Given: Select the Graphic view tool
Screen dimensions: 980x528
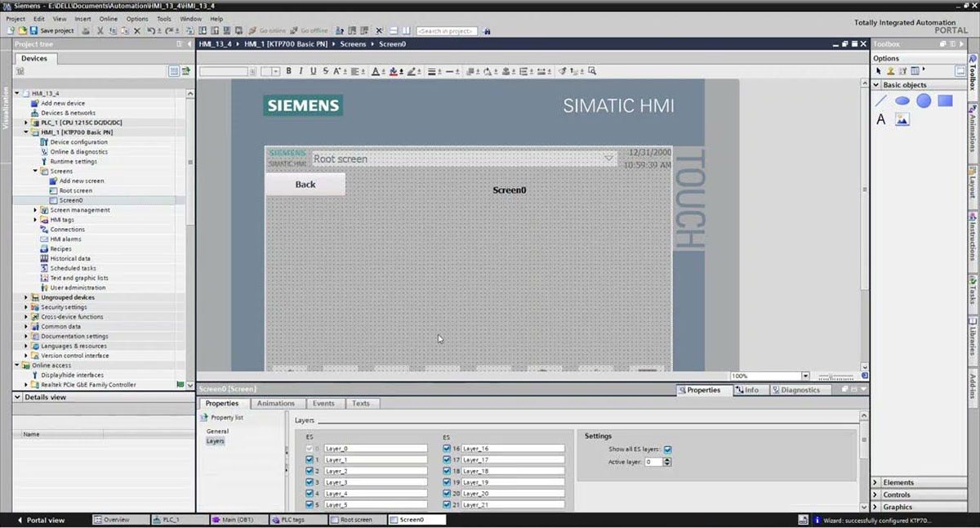Looking at the screenshot, I should pos(902,119).
